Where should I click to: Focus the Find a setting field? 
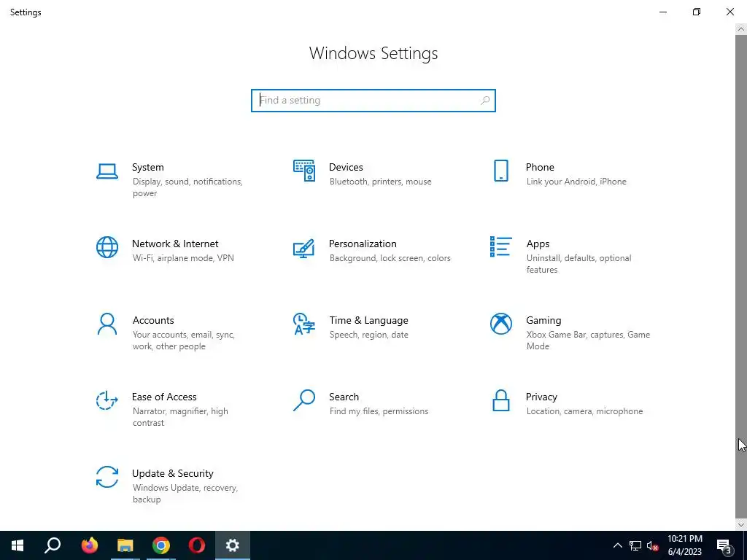pos(373,101)
